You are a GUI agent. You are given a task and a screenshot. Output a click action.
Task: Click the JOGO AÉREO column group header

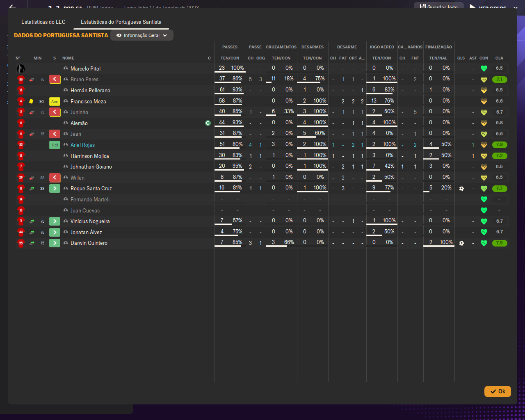pyautogui.click(x=381, y=47)
